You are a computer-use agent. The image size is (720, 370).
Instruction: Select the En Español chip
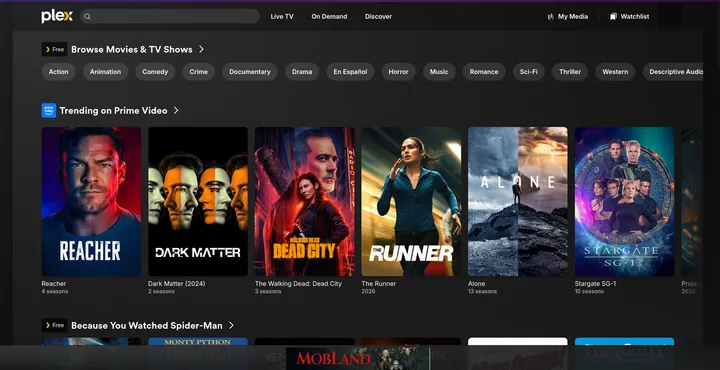[x=350, y=72]
